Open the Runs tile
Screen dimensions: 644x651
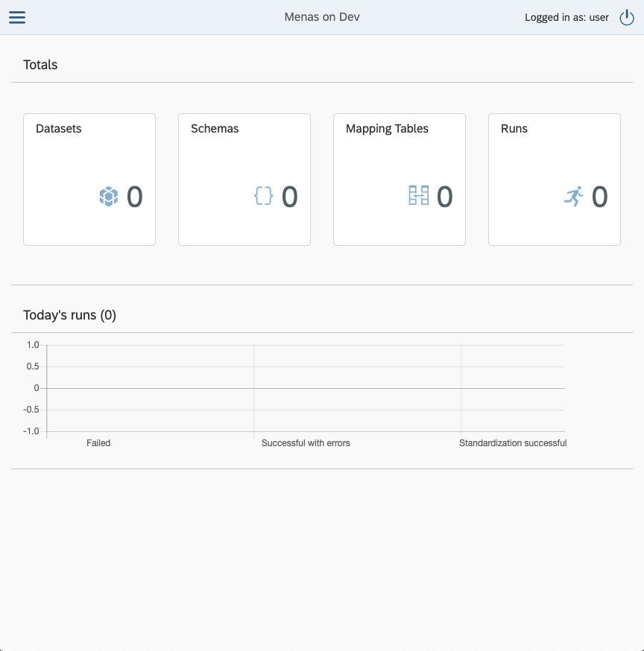coord(555,180)
